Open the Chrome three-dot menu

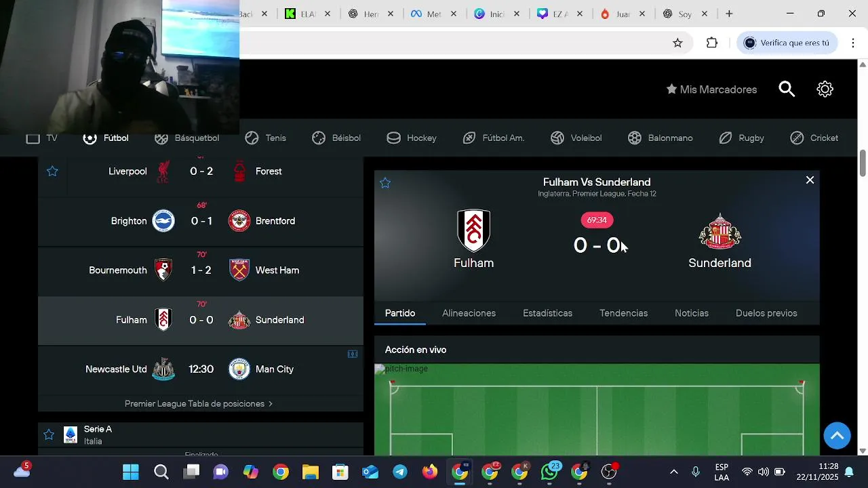point(853,43)
